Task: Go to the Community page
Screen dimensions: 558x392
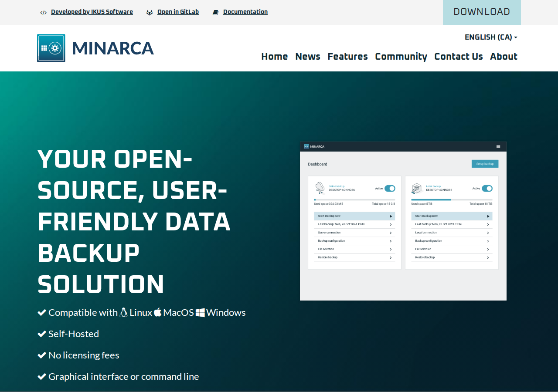Action: click(x=401, y=57)
